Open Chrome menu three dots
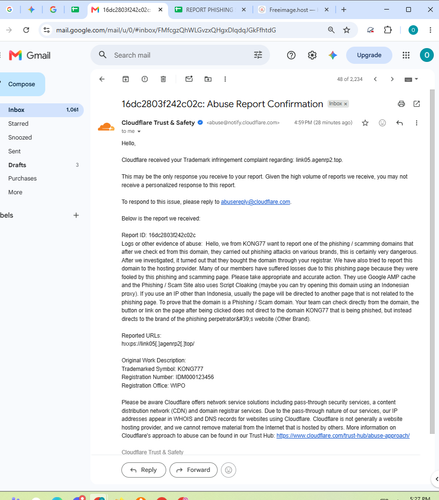Image resolution: width=439 pixels, height=500 pixels. point(430,30)
